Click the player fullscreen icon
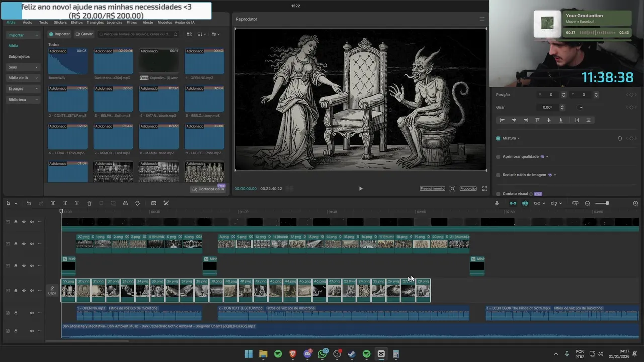This screenshot has height=362, width=644. [x=485, y=189]
